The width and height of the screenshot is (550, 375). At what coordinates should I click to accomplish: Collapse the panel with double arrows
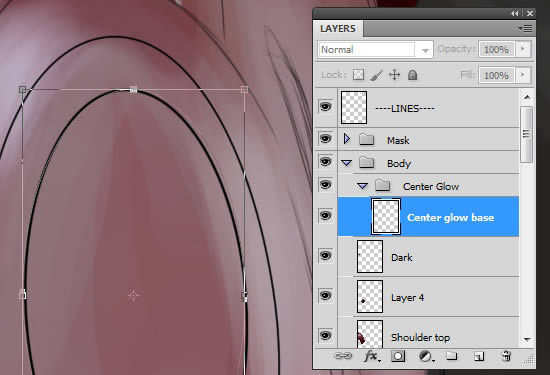click(x=514, y=13)
